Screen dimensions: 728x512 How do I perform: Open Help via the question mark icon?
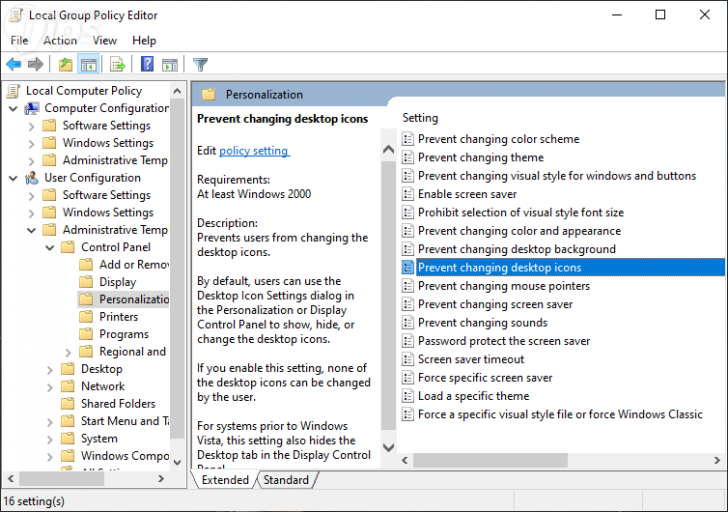[147, 64]
